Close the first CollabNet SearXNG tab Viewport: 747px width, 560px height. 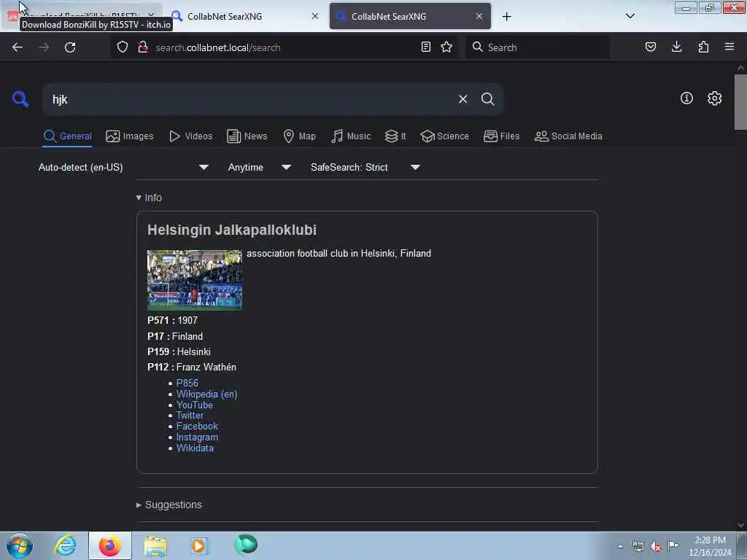pos(315,16)
